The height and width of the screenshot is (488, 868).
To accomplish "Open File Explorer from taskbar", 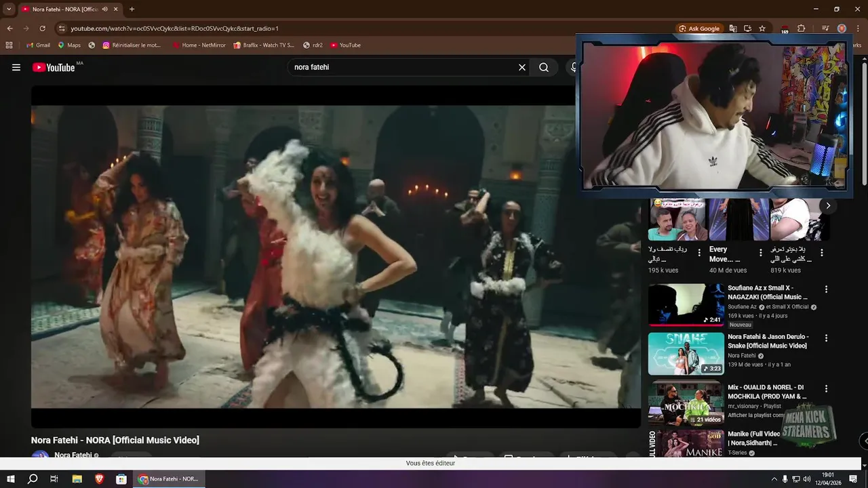I will click(x=77, y=479).
